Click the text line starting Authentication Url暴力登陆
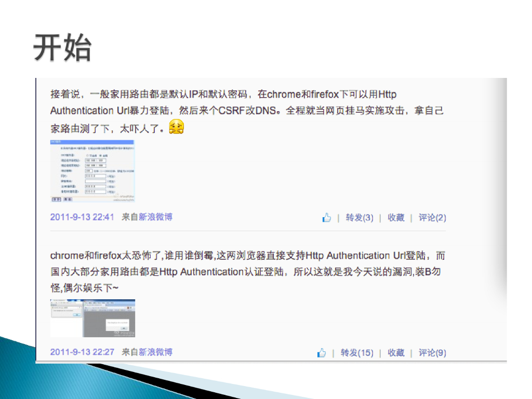 click(247, 111)
